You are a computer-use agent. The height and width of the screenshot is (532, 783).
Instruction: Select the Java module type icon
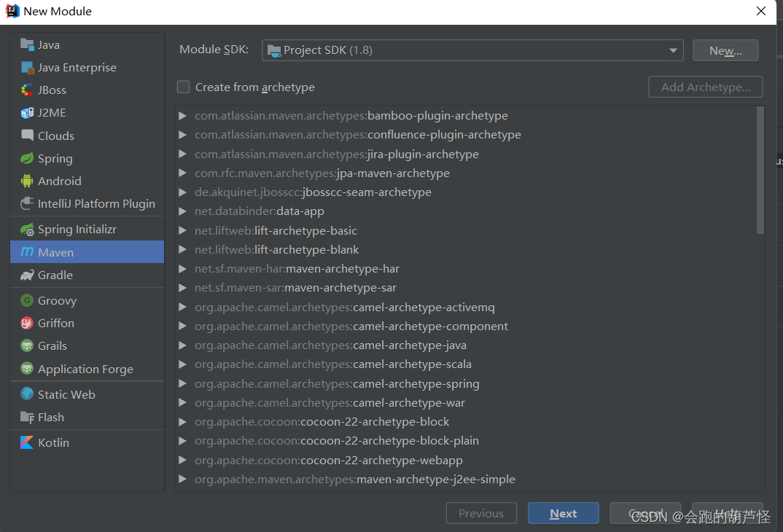point(27,44)
